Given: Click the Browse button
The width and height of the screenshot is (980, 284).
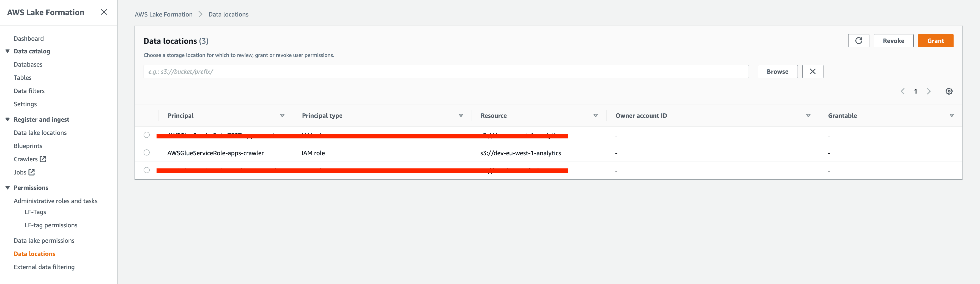Looking at the screenshot, I should pyautogui.click(x=777, y=72).
